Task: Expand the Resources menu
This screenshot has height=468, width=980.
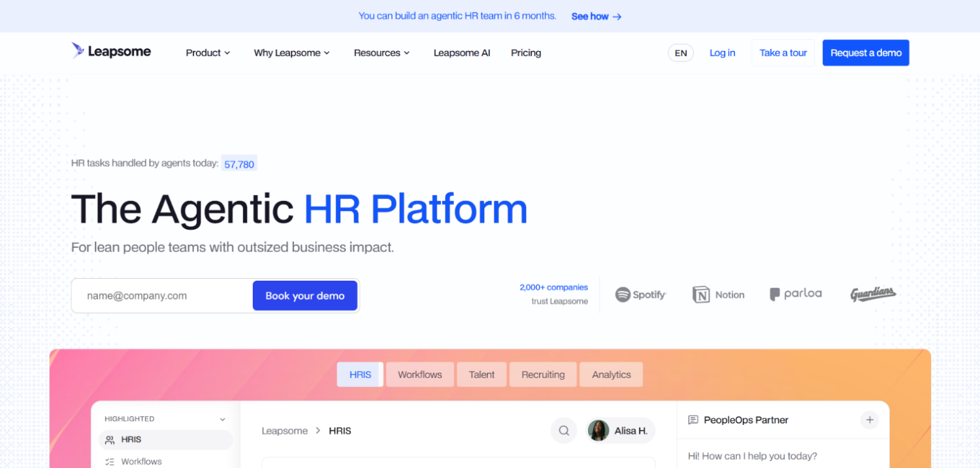Action: tap(382, 53)
